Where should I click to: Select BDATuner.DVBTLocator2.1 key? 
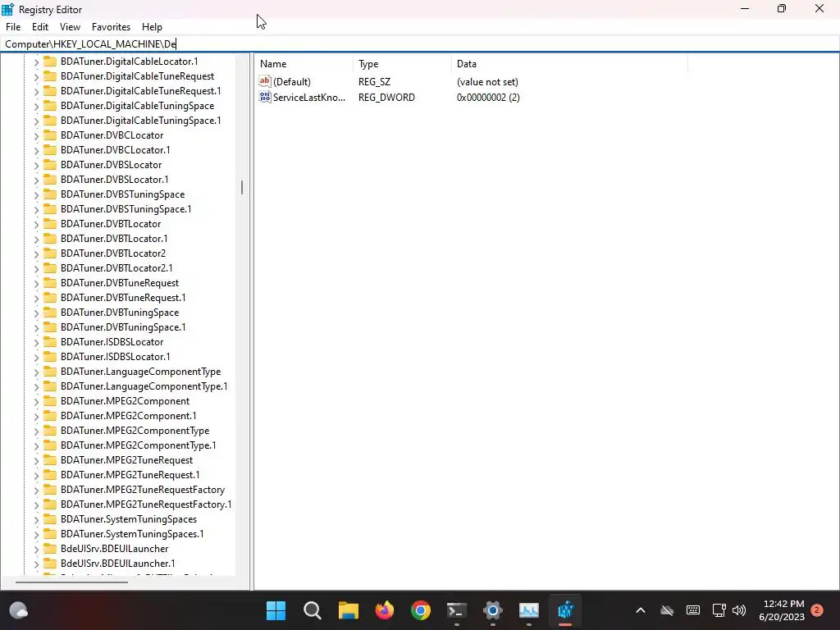116,268
